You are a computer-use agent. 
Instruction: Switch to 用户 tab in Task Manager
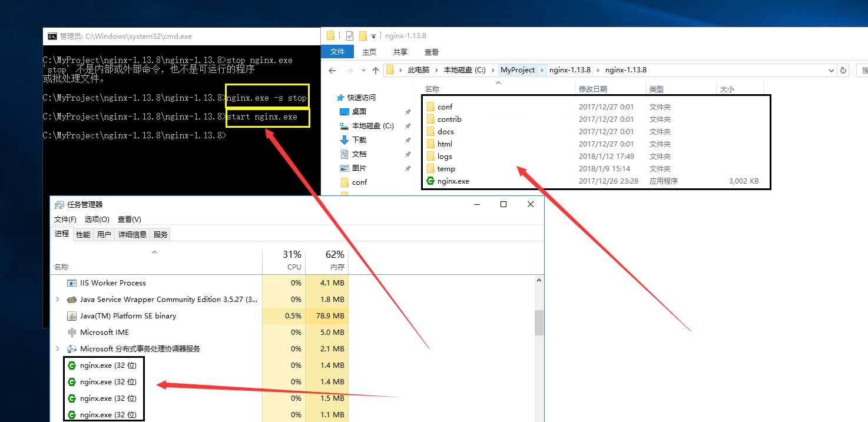click(x=104, y=234)
